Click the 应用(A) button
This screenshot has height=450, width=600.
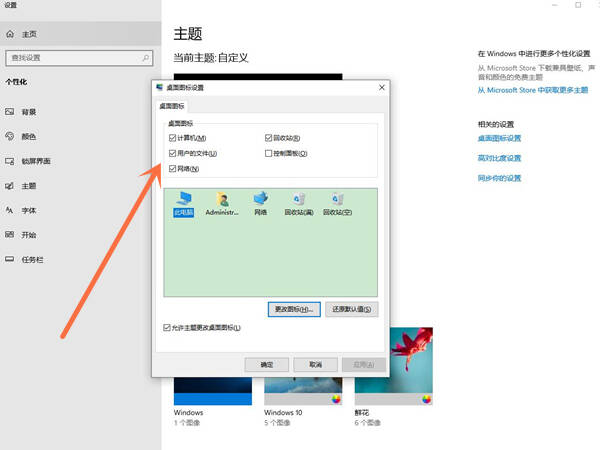point(364,364)
